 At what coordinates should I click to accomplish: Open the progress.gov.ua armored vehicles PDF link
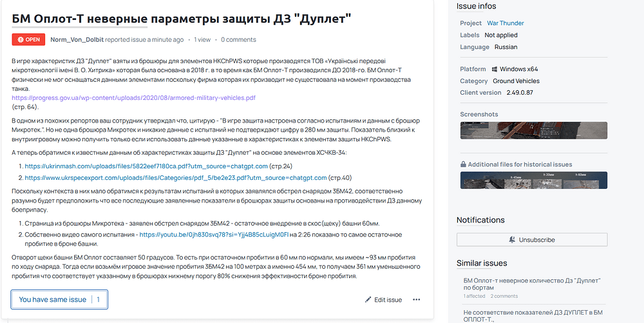click(x=133, y=98)
